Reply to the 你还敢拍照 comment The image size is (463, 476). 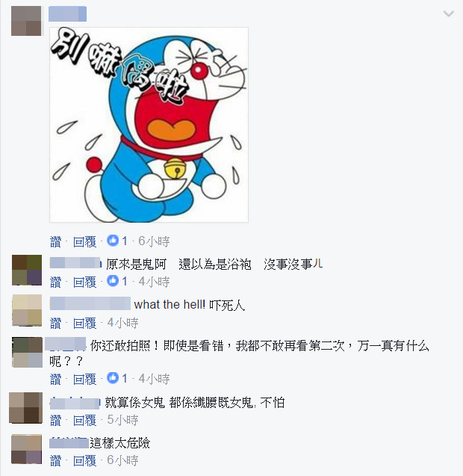[x=84, y=379]
